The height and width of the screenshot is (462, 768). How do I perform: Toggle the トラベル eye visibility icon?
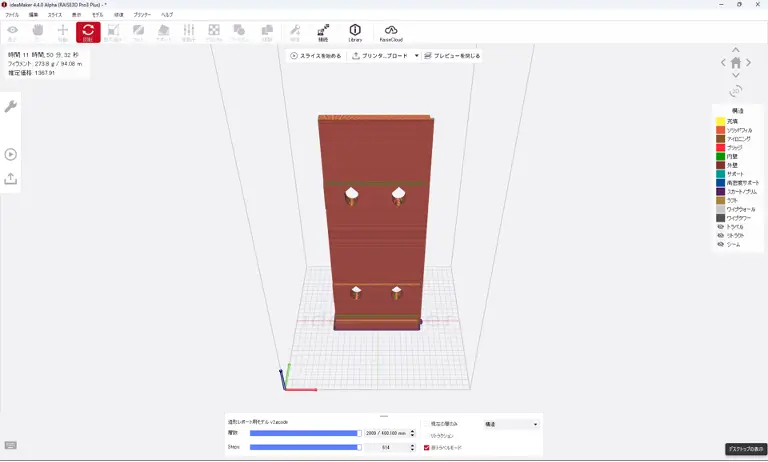tap(720, 226)
